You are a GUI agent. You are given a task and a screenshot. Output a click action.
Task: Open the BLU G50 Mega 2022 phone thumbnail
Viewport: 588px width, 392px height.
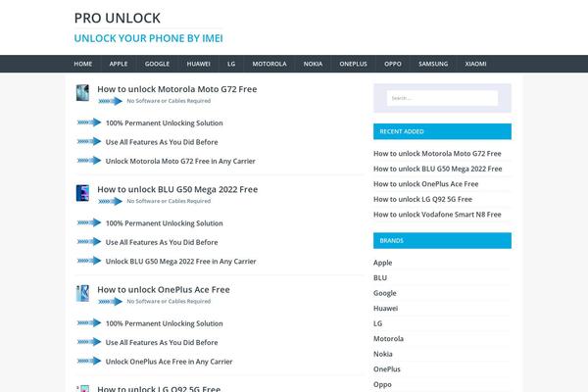pyautogui.click(x=82, y=193)
